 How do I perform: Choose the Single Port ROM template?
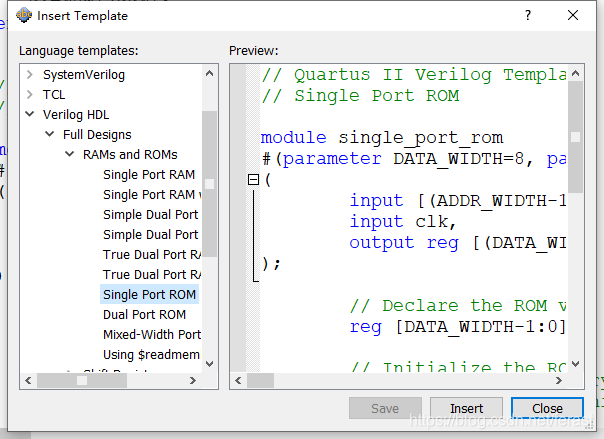149,295
